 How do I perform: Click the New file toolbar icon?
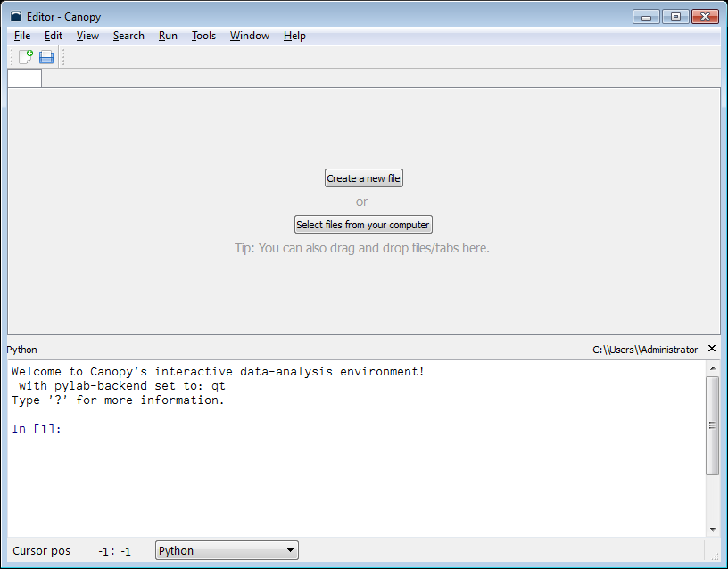point(26,57)
